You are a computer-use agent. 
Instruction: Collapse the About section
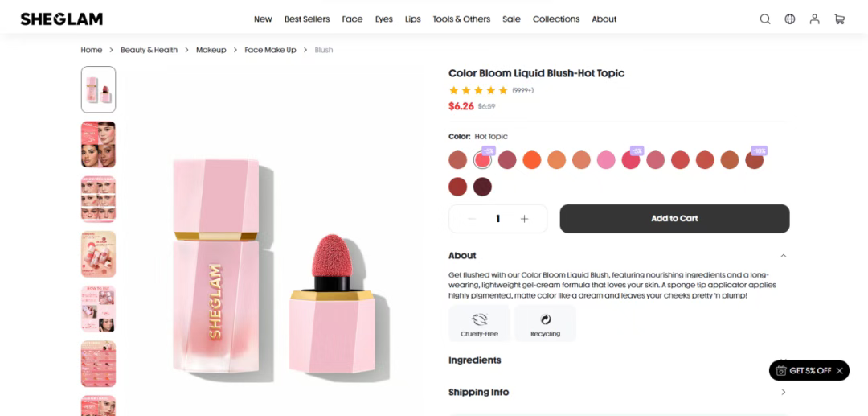[x=784, y=256]
